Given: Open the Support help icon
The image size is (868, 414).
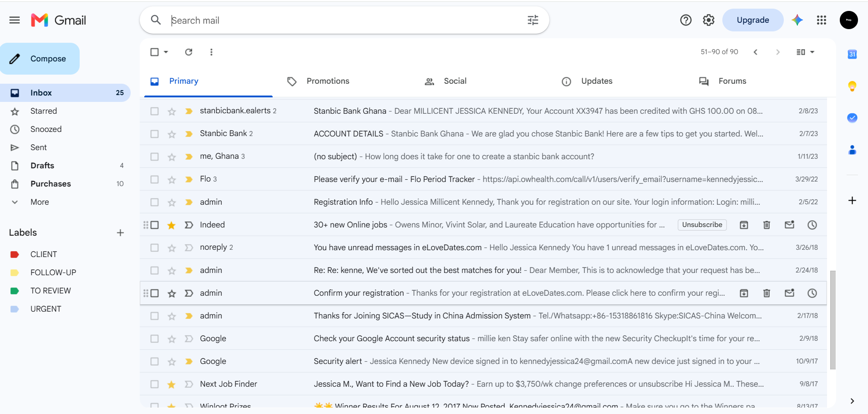Looking at the screenshot, I should coord(685,20).
